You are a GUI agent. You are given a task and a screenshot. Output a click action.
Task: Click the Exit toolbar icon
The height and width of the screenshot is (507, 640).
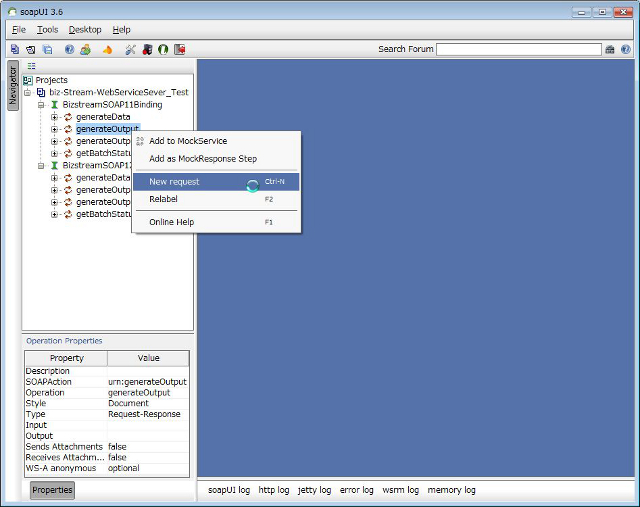(180, 49)
